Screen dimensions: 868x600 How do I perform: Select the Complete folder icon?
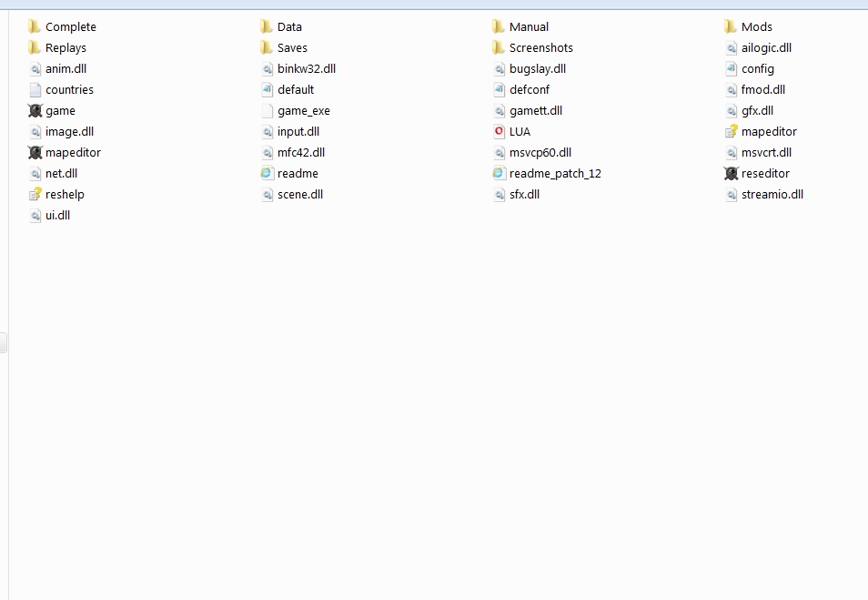coord(35,26)
